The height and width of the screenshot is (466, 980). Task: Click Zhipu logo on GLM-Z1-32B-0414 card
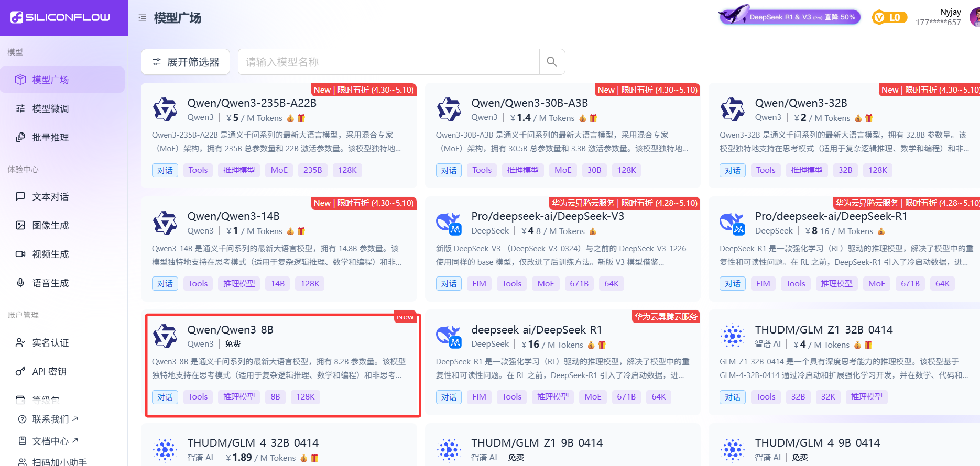click(x=733, y=337)
